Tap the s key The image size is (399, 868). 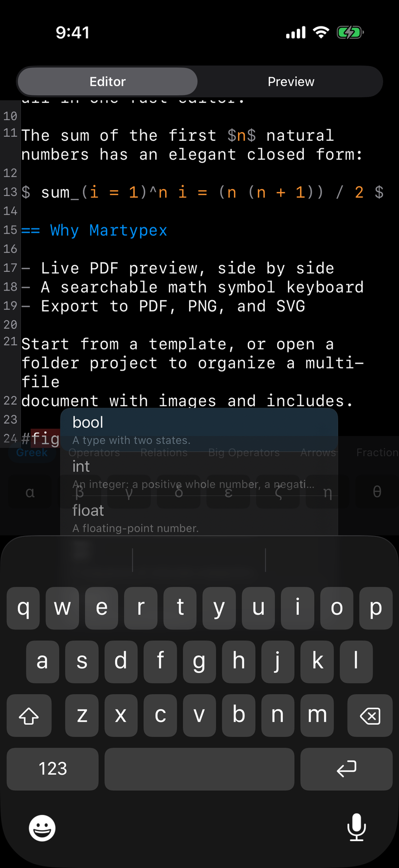click(x=82, y=662)
